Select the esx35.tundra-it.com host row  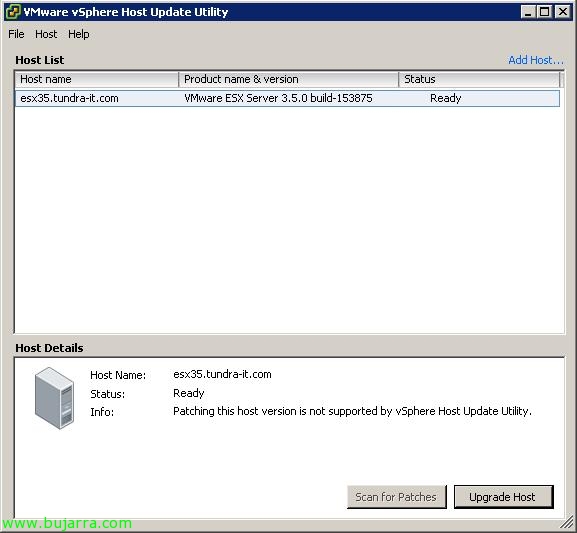(x=287, y=98)
